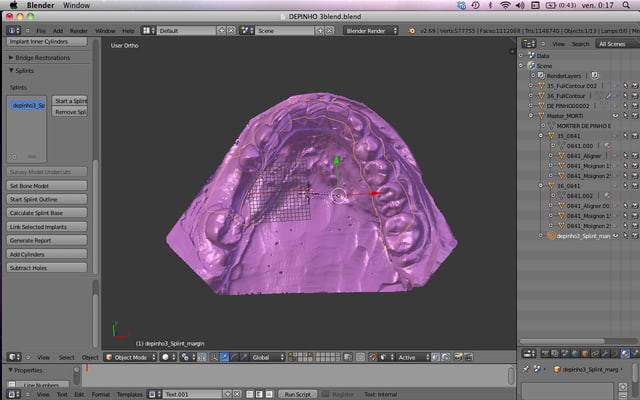Toggle word wrap display button in the text editor
Image resolution: width=640 pixels, height=400 pixels.
pyautogui.click(x=259, y=394)
